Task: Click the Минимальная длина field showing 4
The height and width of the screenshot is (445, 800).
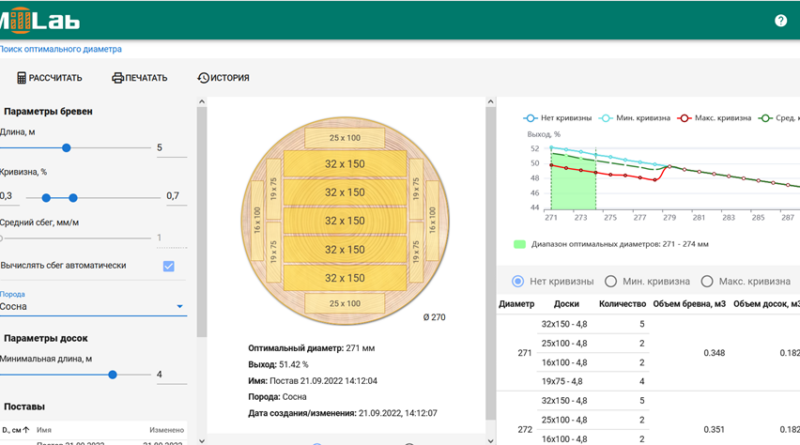Action: (x=171, y=375)
